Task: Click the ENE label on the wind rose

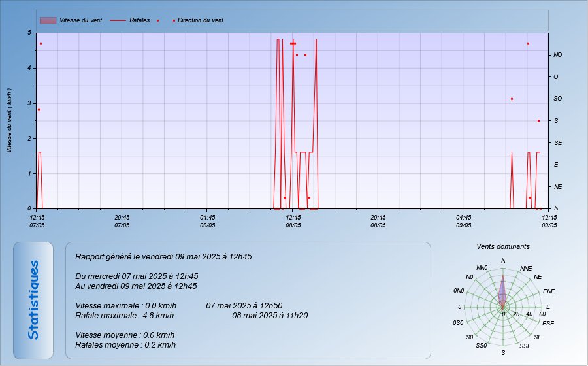Action: 549,291
